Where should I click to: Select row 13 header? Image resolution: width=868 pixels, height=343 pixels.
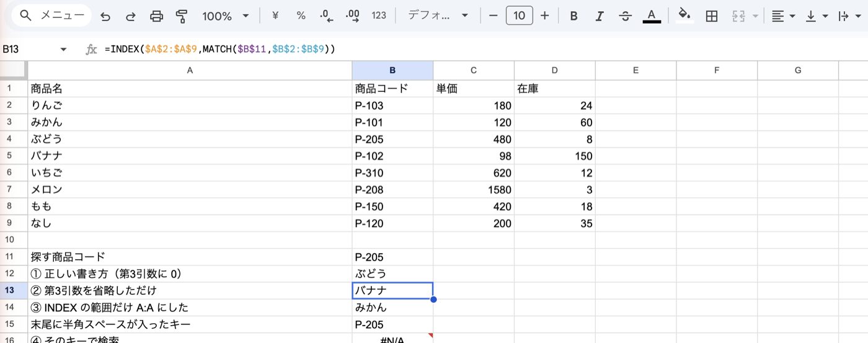coord(14,290)
